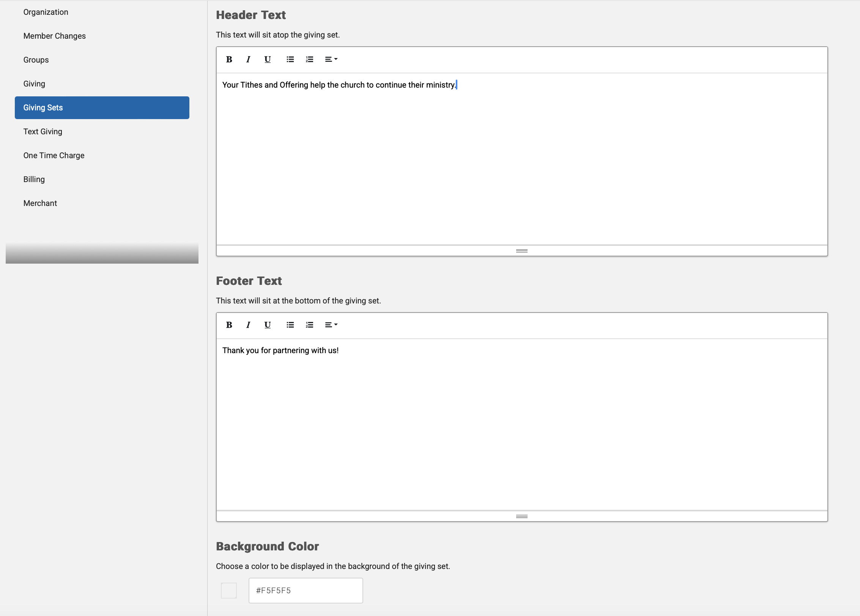Open the alignment dropdown in Header Text toolbar

[331, 60]
